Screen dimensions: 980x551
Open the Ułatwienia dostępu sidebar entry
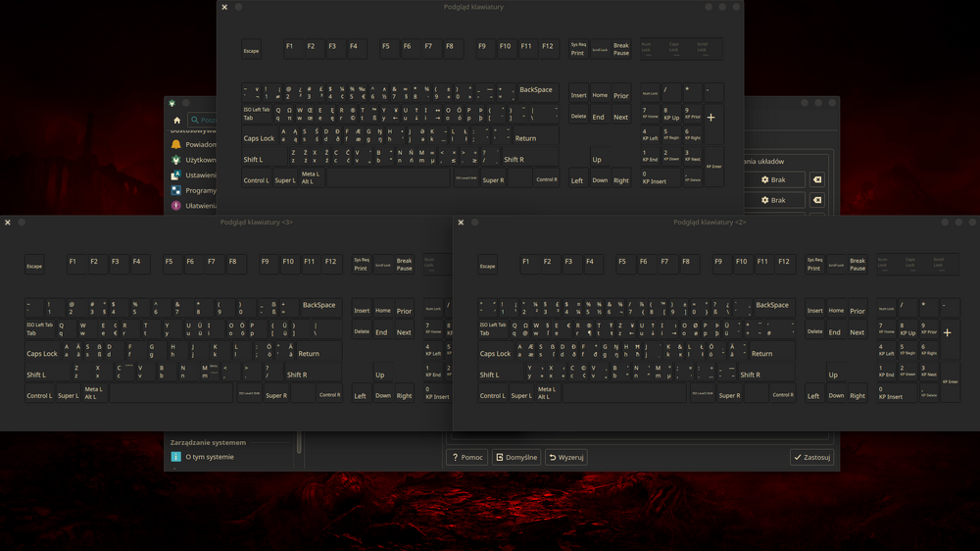pyautogui.click(x=176, y=206)
